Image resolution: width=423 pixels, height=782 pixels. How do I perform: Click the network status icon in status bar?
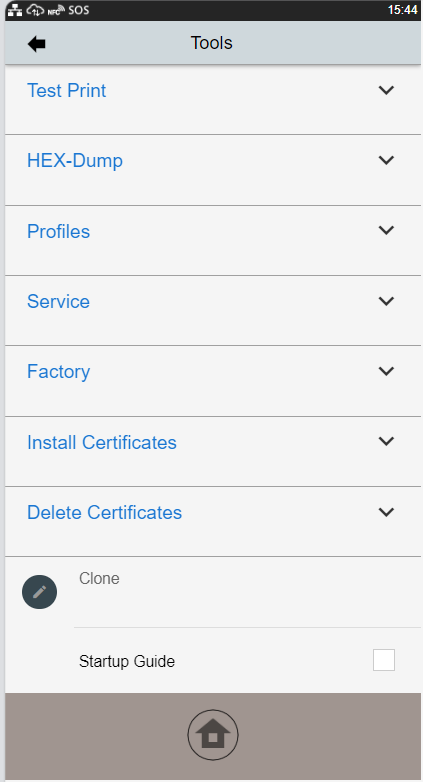pos(15,9)
